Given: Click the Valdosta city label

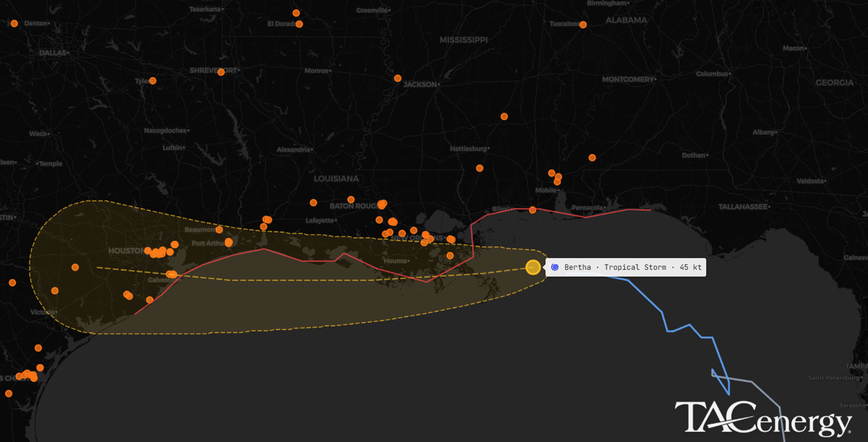Looking at the screenshot, I should click(x=810, y=181).
